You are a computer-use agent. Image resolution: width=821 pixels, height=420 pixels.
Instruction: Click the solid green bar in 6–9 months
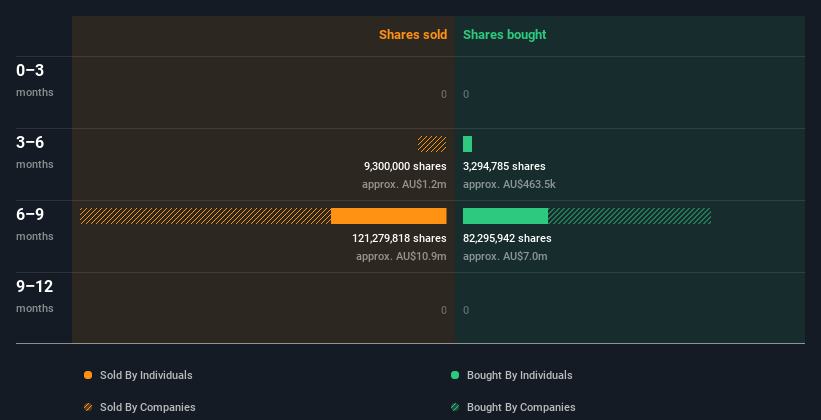(505, 216)
